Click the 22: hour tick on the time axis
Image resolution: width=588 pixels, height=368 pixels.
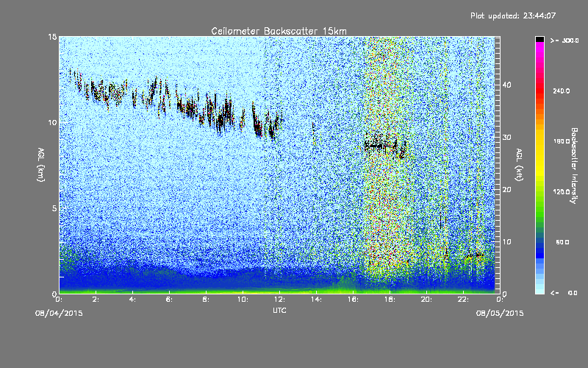[x=463, y=300]
